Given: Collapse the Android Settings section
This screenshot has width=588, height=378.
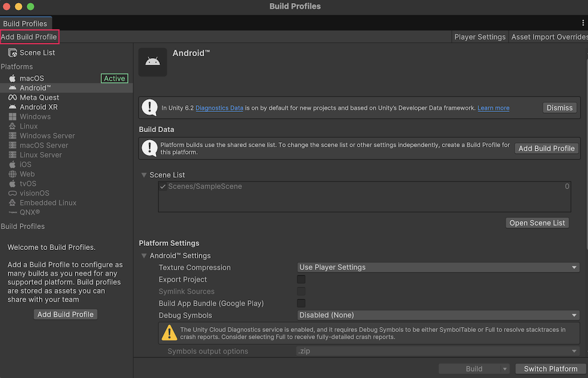Looking at the screenshot, I should tap(144, 255).
